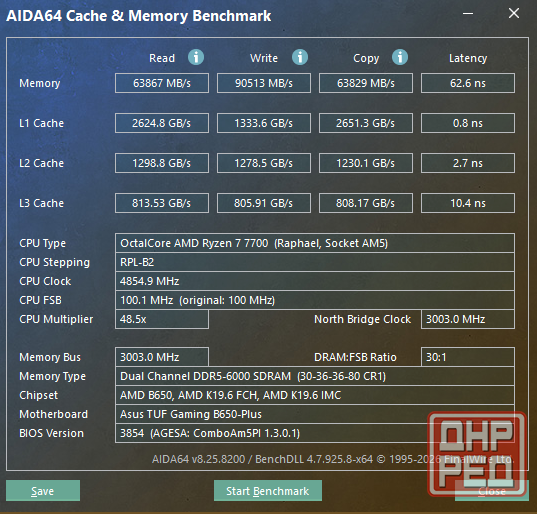The height and width of the screenshot is (514, 537).
Task: Click the Start Benchmark button
Action: 268,491
